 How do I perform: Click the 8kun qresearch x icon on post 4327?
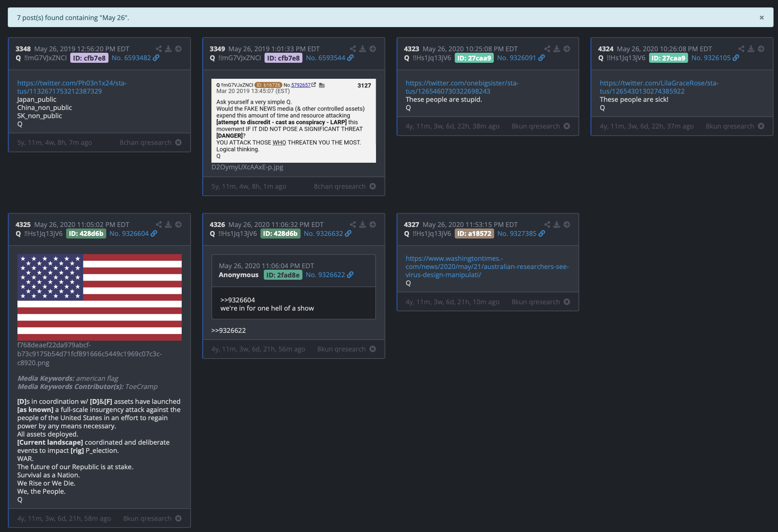(x=567, y=302)
